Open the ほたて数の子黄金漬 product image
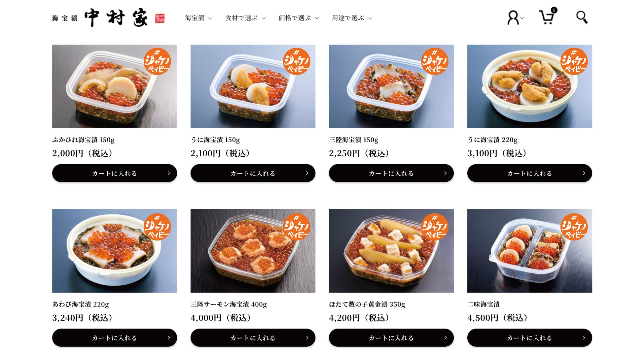The width and height of the screenshot is (644, 348). [x=391, y=251]
